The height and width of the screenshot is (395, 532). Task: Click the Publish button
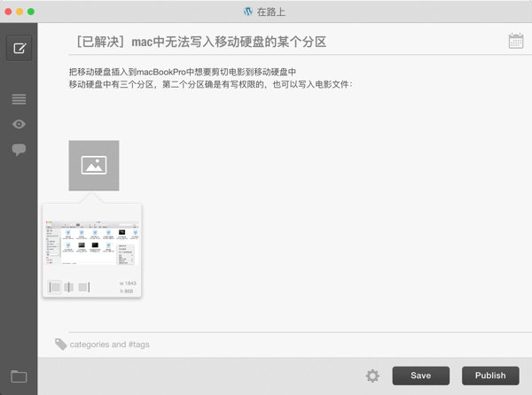coord(490,376)
